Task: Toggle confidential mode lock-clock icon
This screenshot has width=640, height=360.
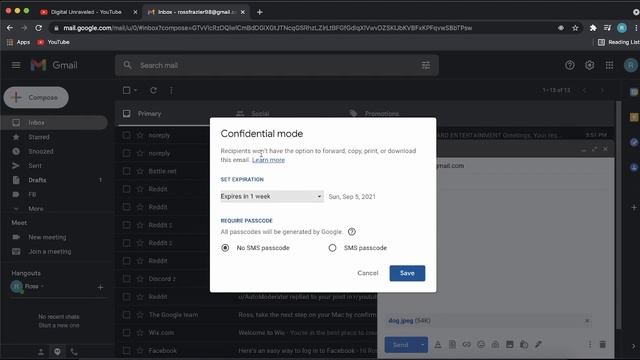Action: tap(524, 345)
